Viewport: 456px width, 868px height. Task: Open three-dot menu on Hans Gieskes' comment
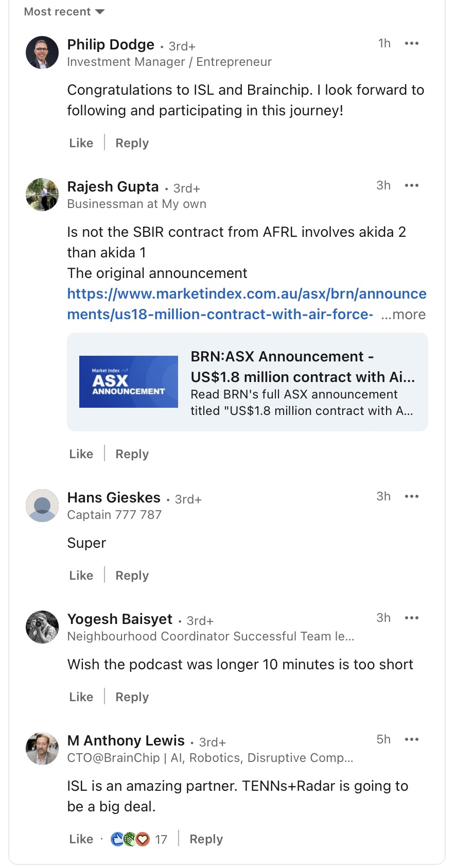click(x=412, y=496)
